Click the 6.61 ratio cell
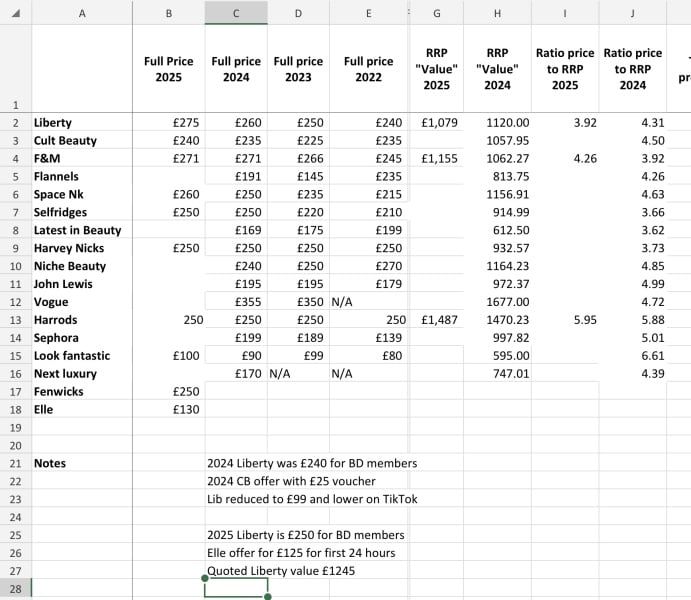 (x=633, y=356)
